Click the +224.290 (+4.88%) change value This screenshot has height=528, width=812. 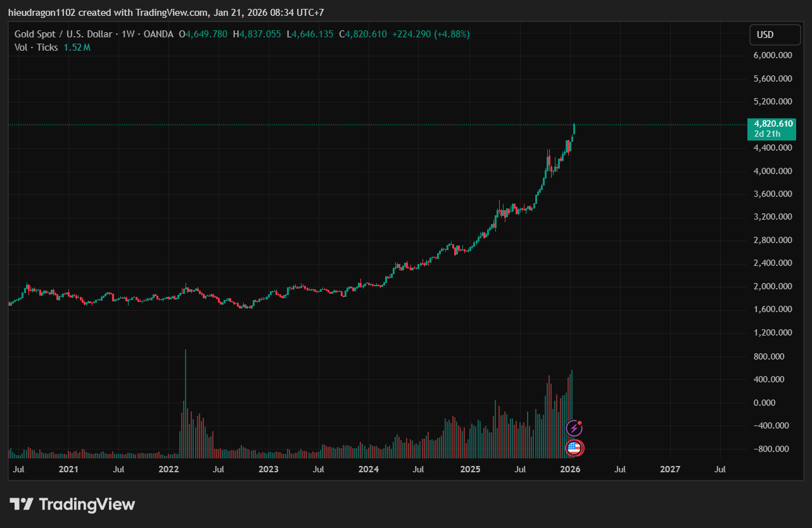(431, 34)
